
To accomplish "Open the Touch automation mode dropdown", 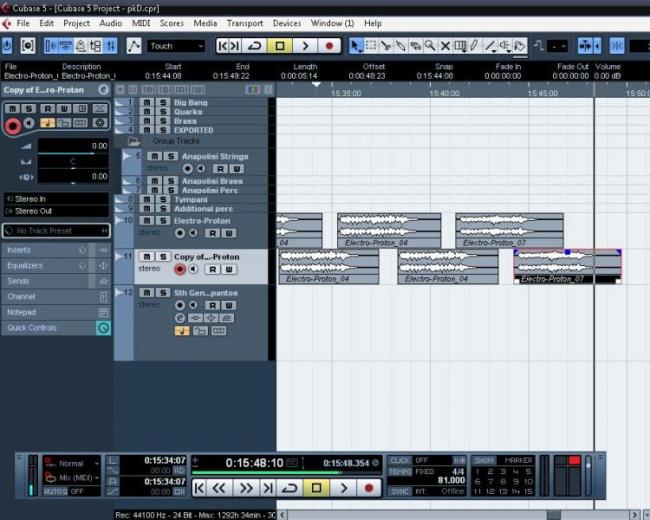I will point(176,46).
